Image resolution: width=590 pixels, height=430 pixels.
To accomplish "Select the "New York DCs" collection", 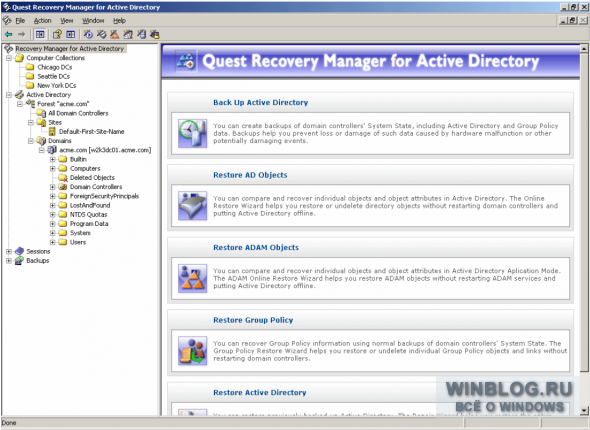I will [x=56, y=85].
